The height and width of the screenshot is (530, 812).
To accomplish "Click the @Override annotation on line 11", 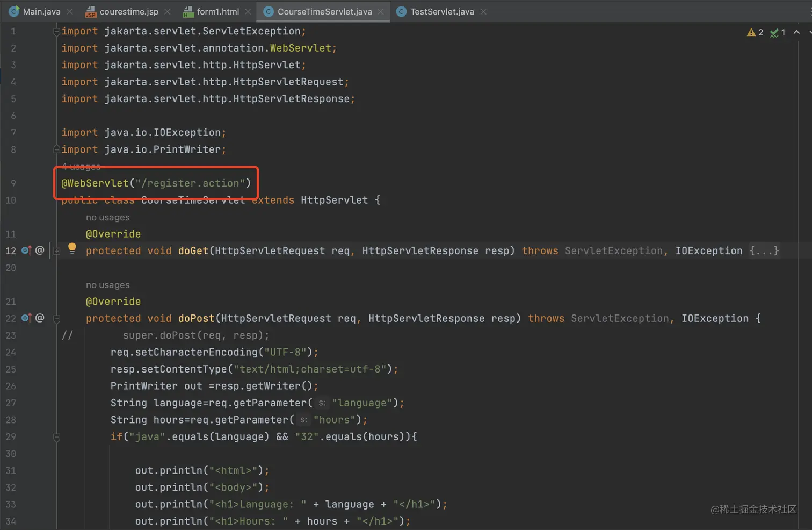I will 113,234.
